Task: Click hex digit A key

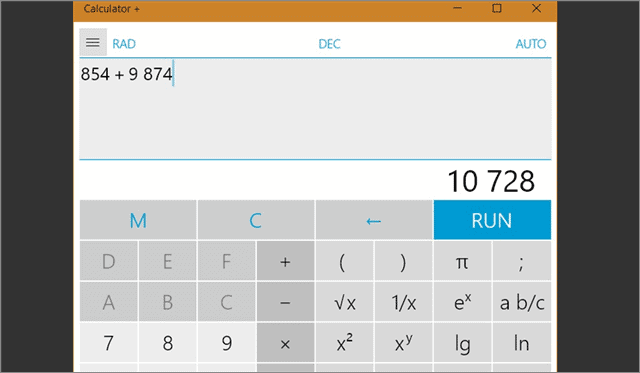Action: coord(109,302)
